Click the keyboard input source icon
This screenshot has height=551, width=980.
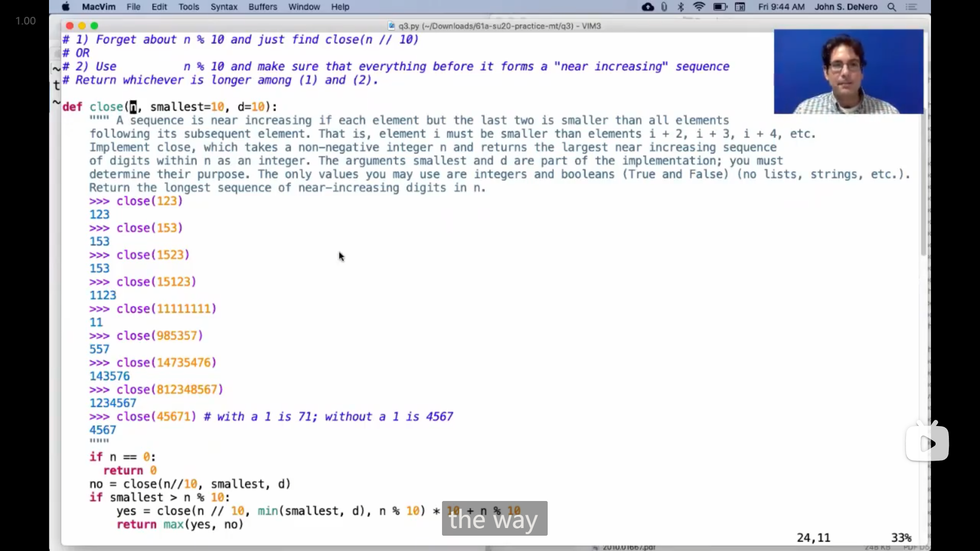740,7
